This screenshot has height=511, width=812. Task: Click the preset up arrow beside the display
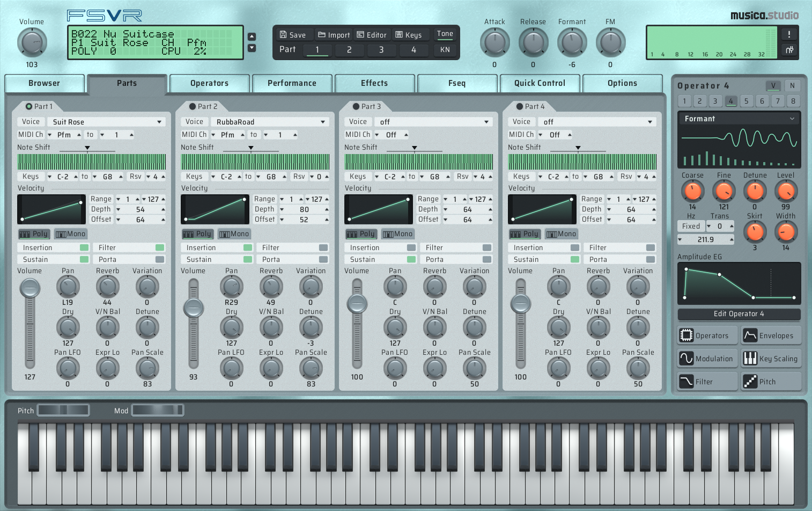point(252,36)
